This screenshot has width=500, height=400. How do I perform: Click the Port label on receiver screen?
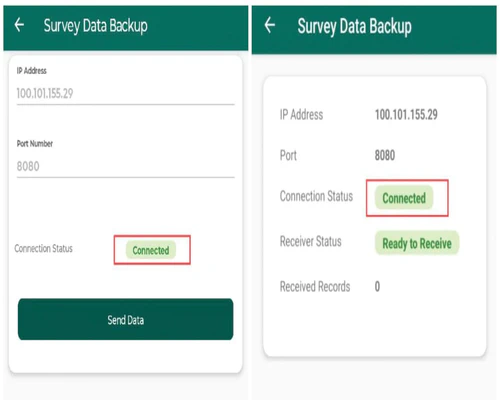pyautogui.click(x=288, y=155)
